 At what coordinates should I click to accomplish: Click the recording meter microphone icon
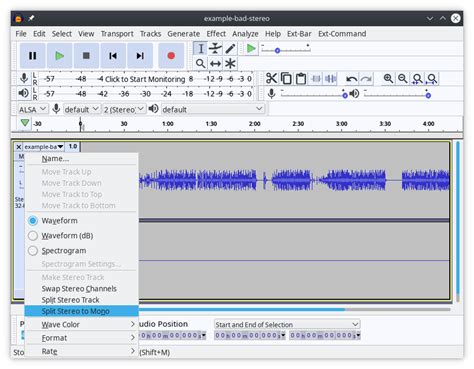[24, 78]
